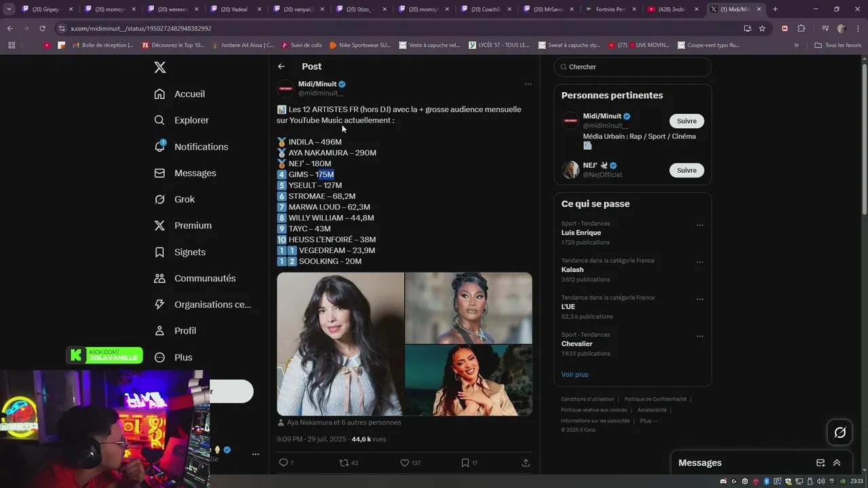
Task: Click Bluetooth tray icon
Action: coord(767,481)
